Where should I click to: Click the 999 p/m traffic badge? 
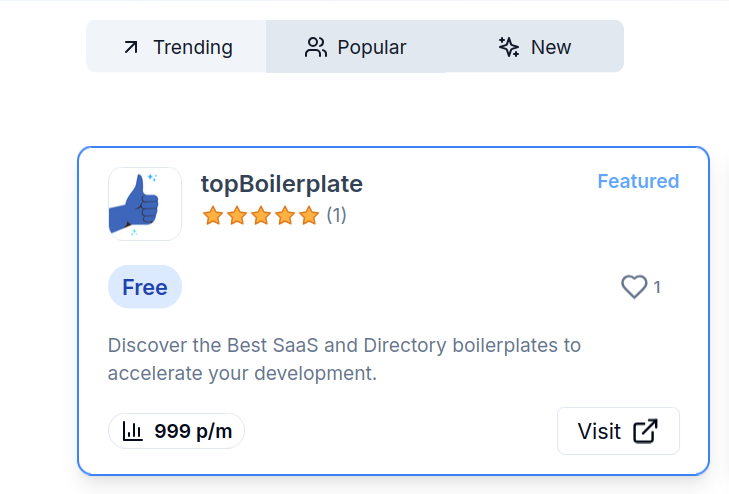pos(177,431)
